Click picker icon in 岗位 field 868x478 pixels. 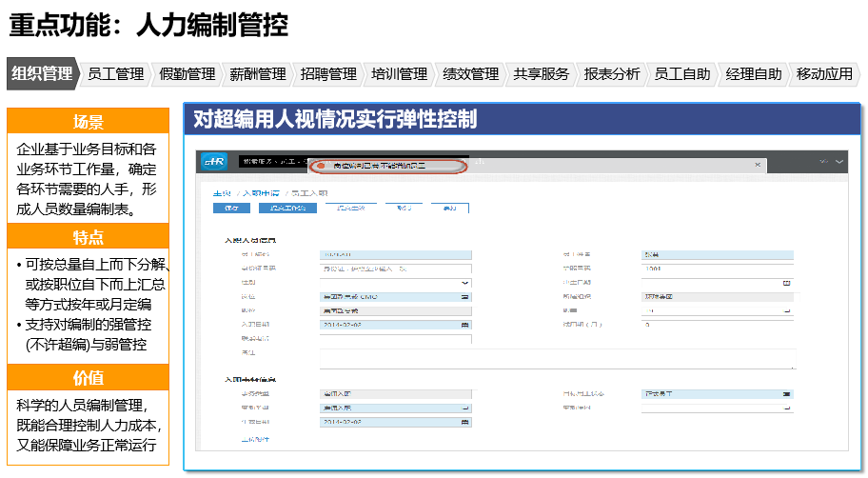pyautogui.click(x=465, y=297)
